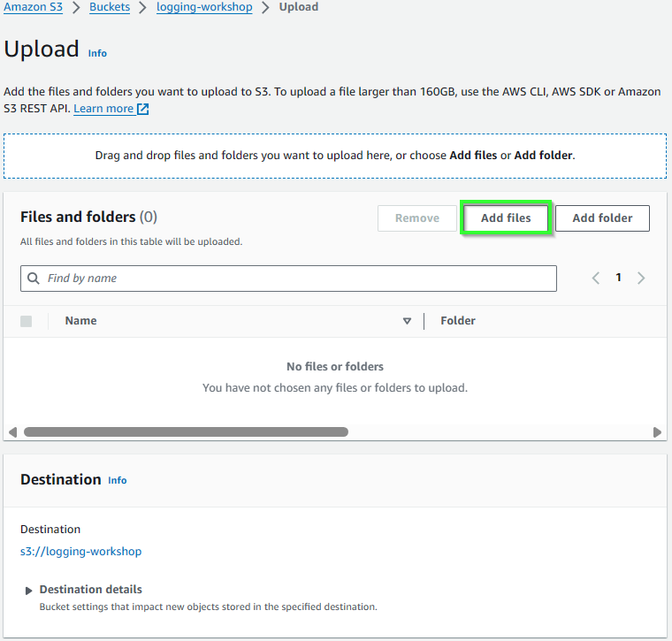Open Info link next to Destination heading
This screenshot has height=641, width=672.
117,480
